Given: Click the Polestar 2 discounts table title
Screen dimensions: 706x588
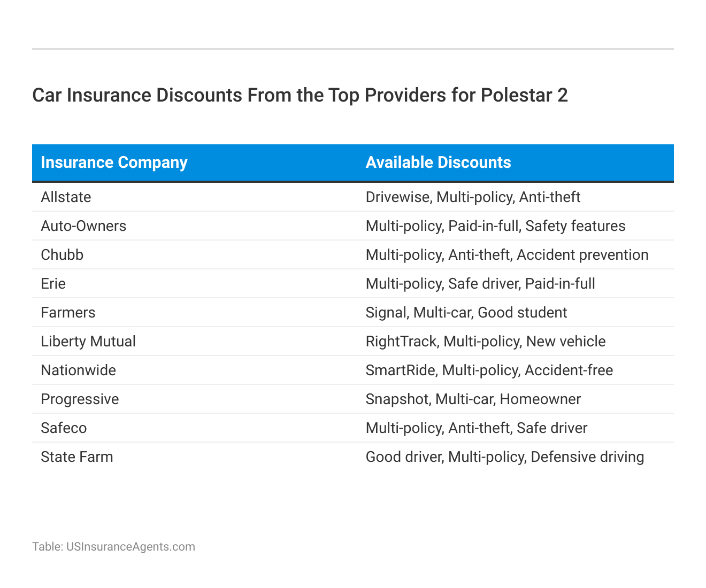Looking at the screenshot, I should (300, 95).
